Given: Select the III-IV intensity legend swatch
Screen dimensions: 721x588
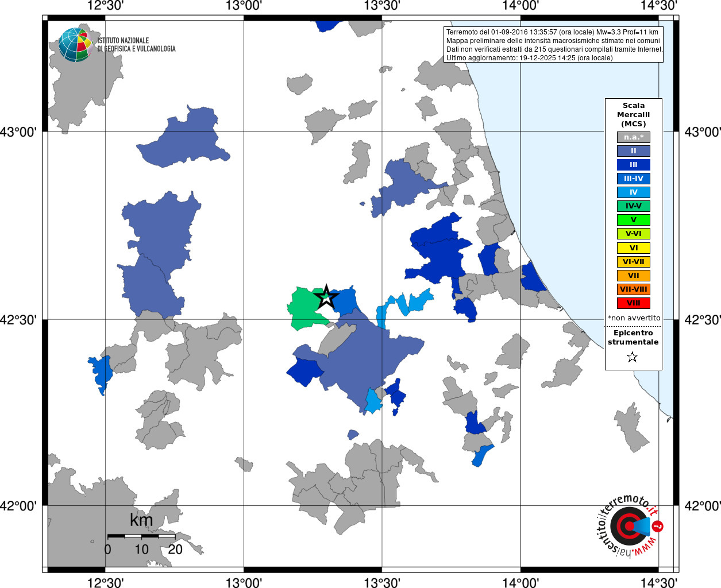Looking at the screenshot, I should coord(634,179).
